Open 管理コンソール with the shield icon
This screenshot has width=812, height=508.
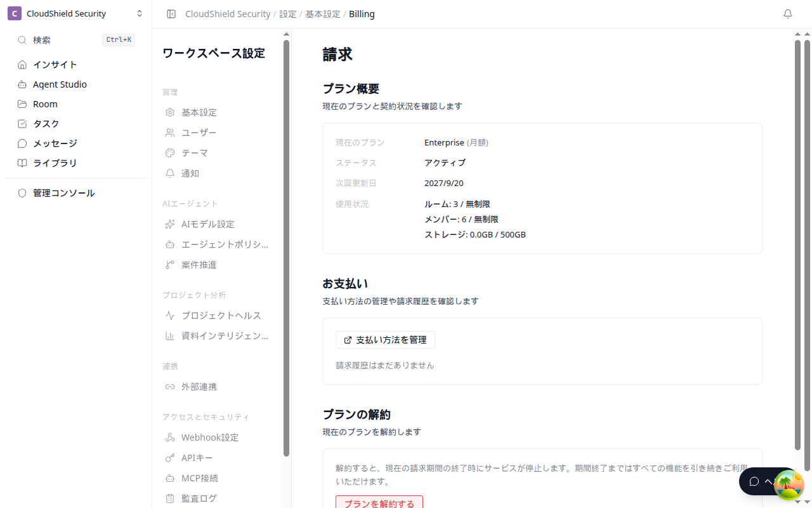click(75, 193)
